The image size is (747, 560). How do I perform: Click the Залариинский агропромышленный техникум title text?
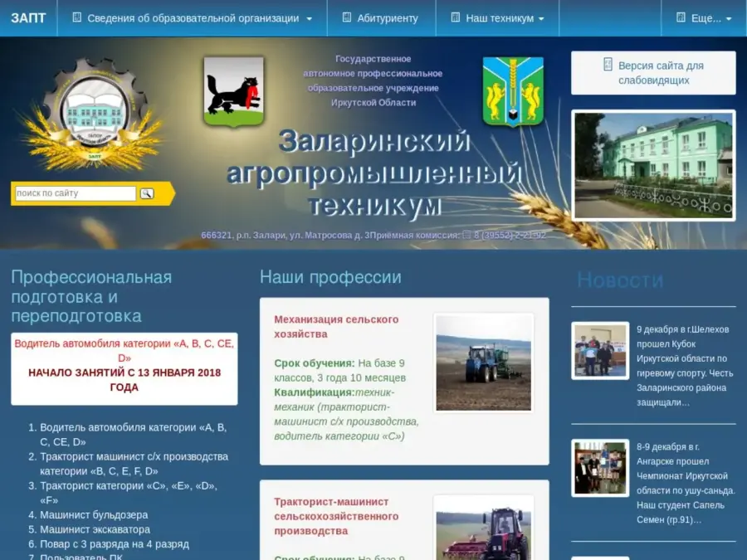[x=374, y=173]
